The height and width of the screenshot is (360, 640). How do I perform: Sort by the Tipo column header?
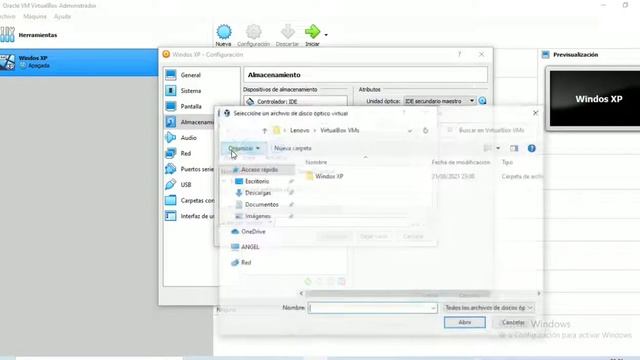[507, 162]
